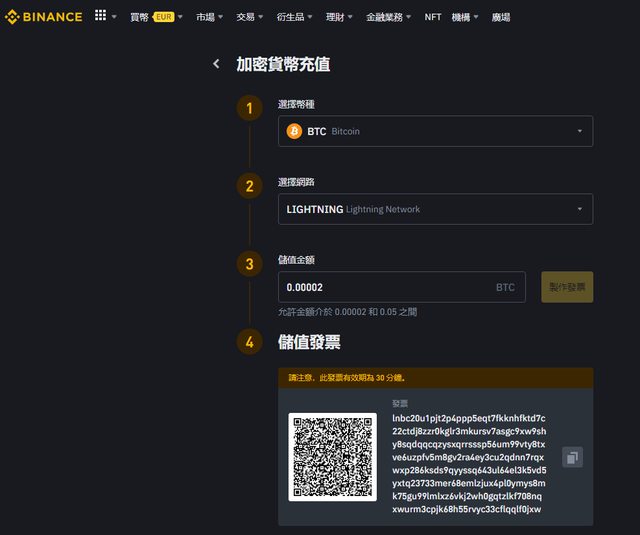
Task: Open the 市場 menu
Action: 209,17
